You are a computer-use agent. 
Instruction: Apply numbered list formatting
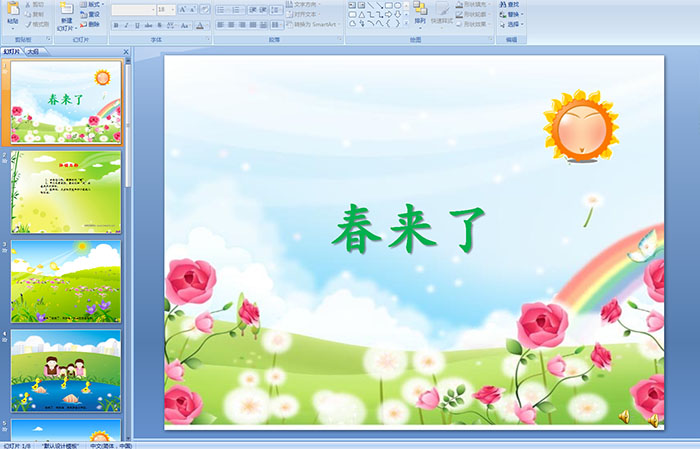pos(238,10)
